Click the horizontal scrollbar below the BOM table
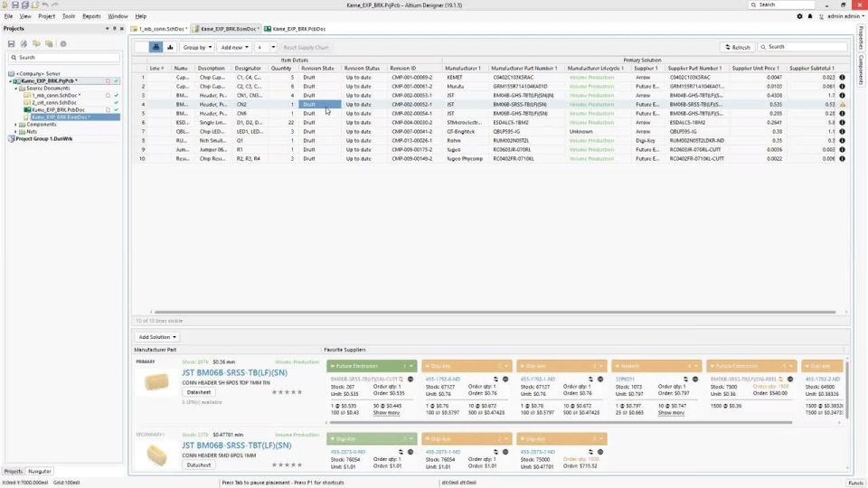 [x=495, y=312]
